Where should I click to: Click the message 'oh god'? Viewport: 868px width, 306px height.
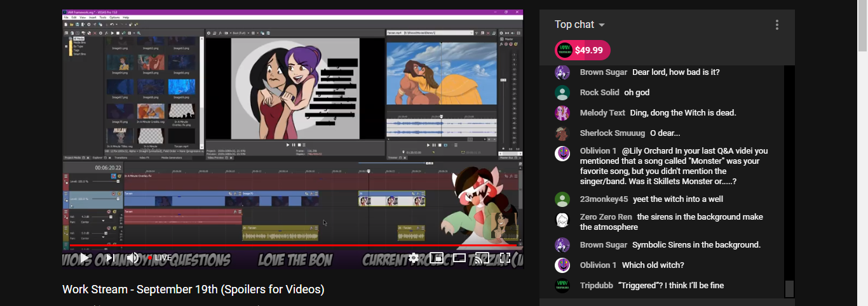coord(637,93)
